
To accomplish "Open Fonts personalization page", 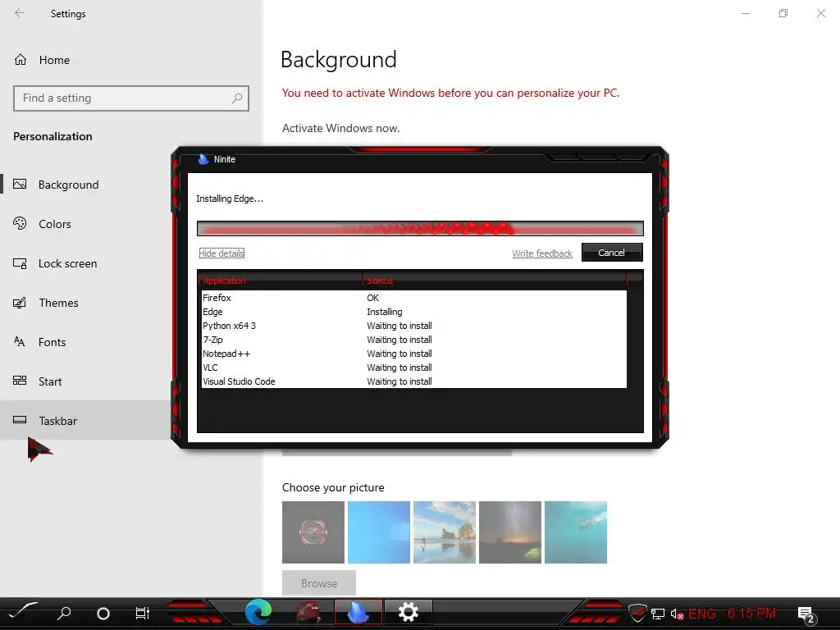I will [x=52, y=342].
